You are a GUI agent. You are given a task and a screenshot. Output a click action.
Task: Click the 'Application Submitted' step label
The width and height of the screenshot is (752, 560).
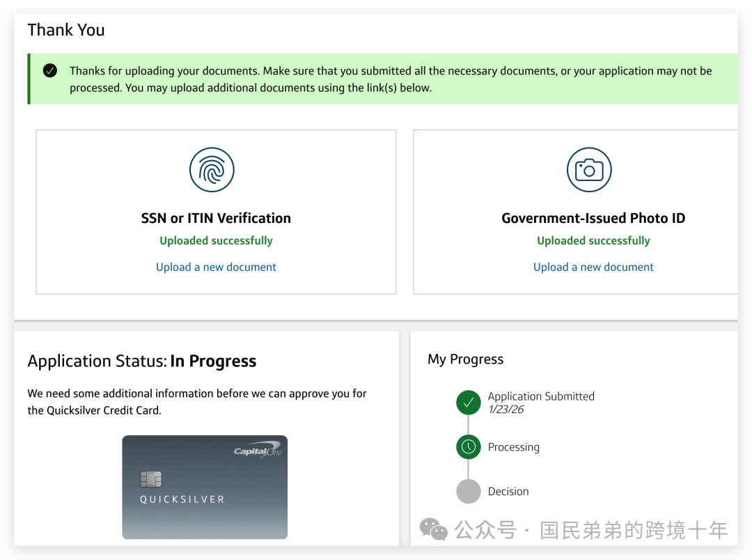(541, 396)
